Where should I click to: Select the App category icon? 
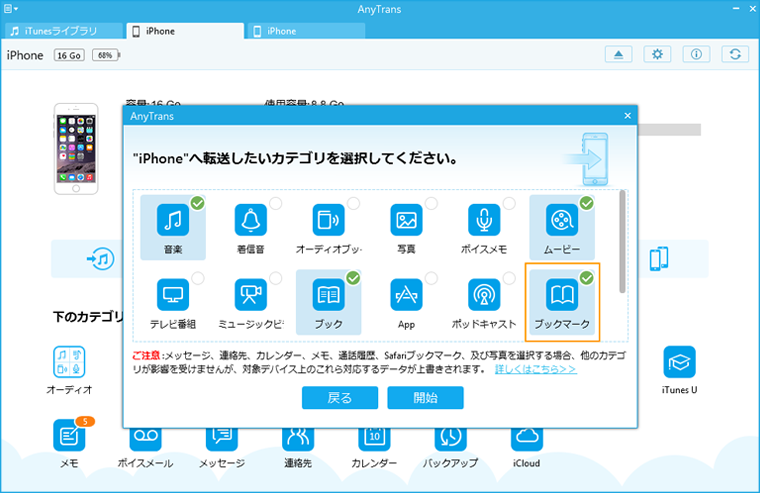tap(406, 295)
